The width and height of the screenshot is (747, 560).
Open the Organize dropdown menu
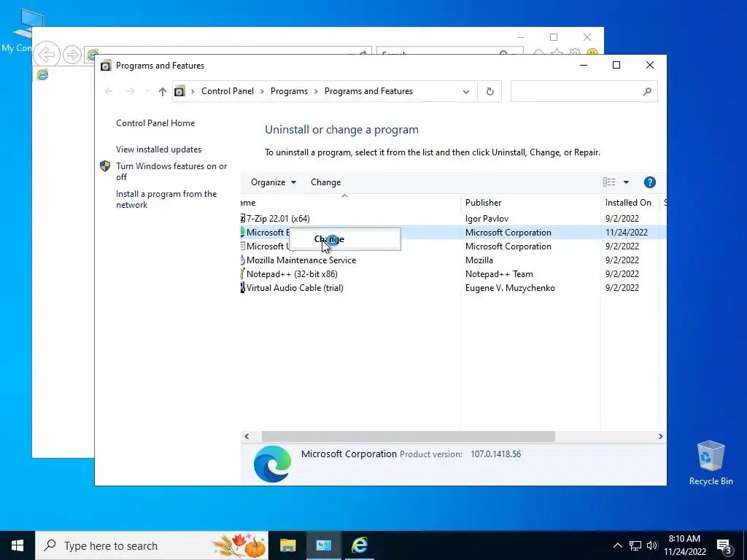[x=274, y=182]
